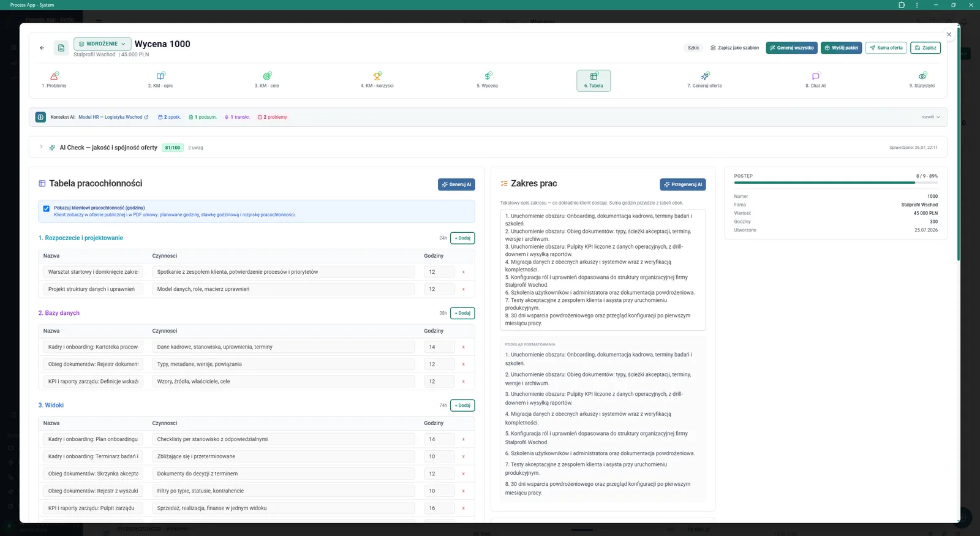Screen dimensions: 980x536
Task: Remove the Kadry i onboarding: Kartoteka row
Action: point(463,347)
